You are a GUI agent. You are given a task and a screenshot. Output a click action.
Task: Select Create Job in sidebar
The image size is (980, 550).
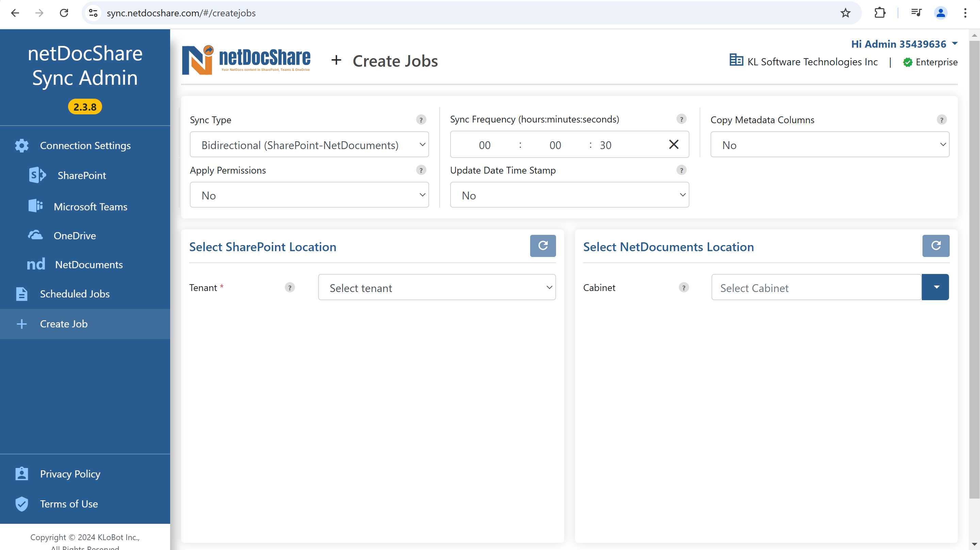coord(85,324)
